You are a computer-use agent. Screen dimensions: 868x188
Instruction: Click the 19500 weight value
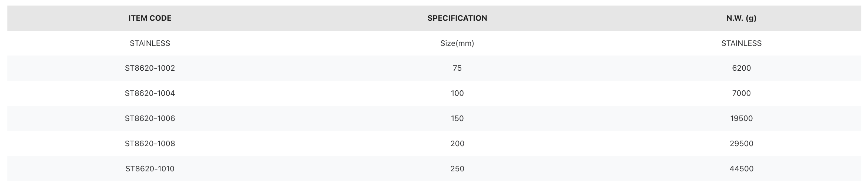click(x=741, y=118)
